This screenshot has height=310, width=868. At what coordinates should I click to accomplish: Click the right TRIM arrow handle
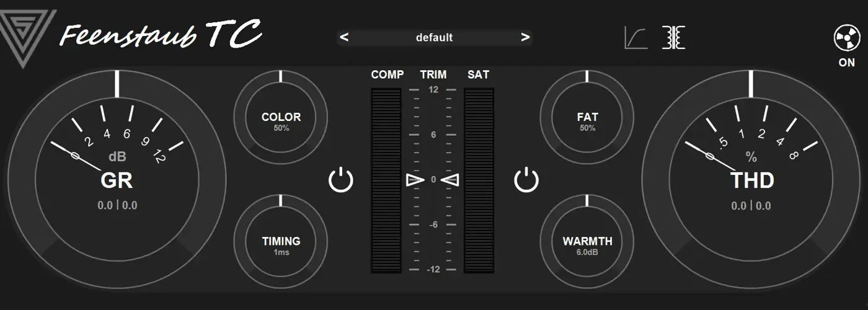point(451,180)
